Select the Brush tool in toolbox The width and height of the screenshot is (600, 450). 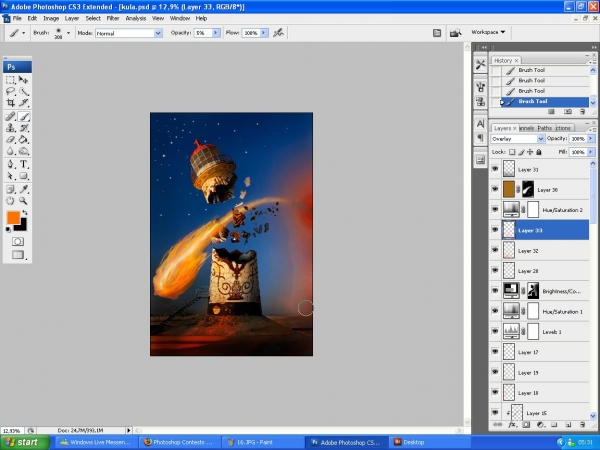point(23,116)
